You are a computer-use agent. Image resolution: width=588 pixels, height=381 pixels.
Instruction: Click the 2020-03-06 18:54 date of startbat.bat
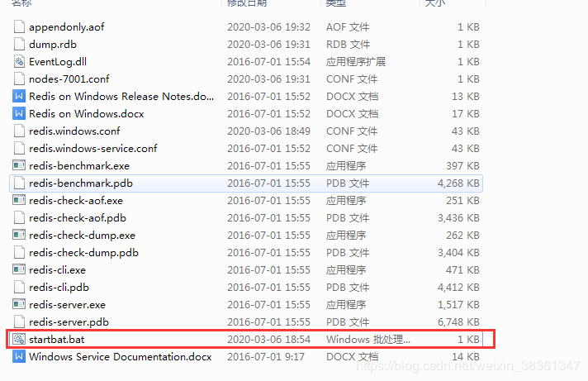[x=269, y=340]
